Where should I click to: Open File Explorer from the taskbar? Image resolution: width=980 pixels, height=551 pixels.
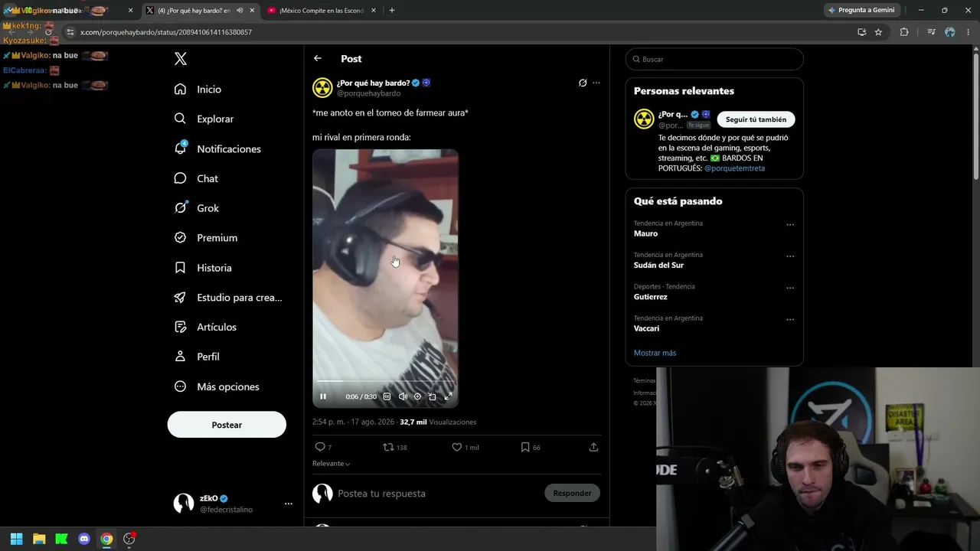click(x=39, y=539)
